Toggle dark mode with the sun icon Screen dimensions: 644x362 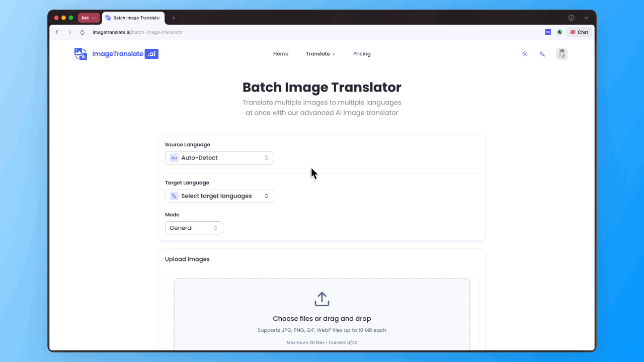click(x=525, y=54)
